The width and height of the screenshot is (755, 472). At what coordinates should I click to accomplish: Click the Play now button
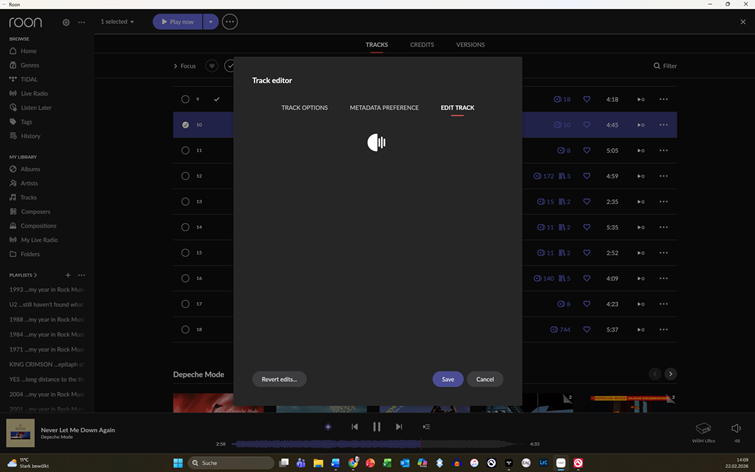(x=177, y=22)
